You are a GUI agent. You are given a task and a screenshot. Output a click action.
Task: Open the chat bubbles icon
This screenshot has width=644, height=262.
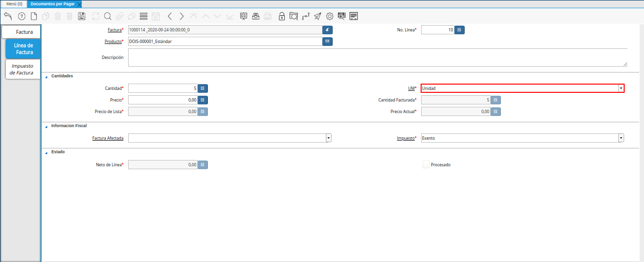(131, 16)
